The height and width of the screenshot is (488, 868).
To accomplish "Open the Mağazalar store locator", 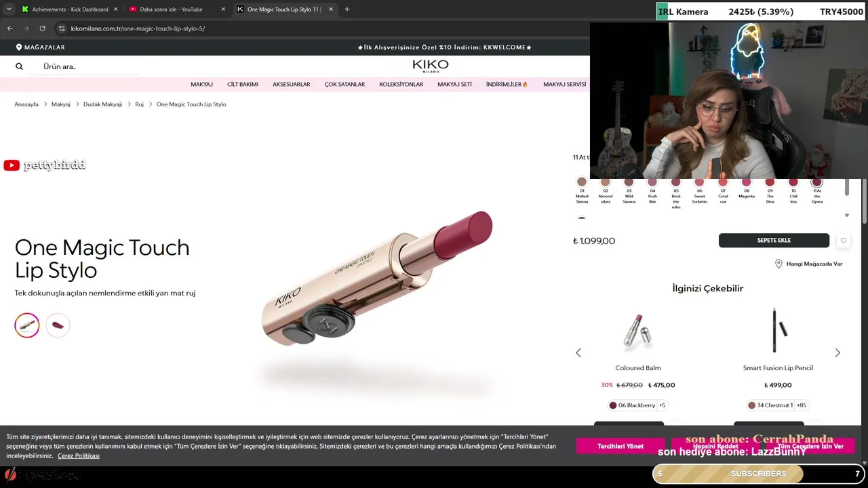I will click(40, 47).
